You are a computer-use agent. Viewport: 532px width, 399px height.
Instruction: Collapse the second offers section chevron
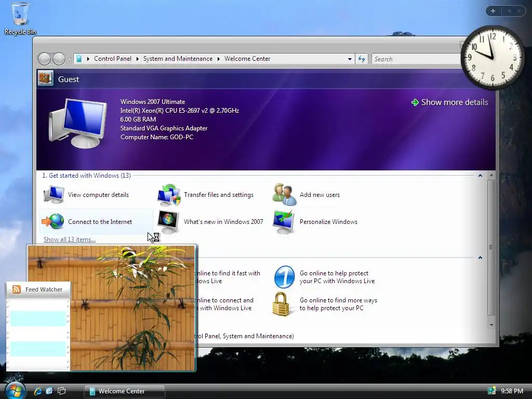[480, 258]
